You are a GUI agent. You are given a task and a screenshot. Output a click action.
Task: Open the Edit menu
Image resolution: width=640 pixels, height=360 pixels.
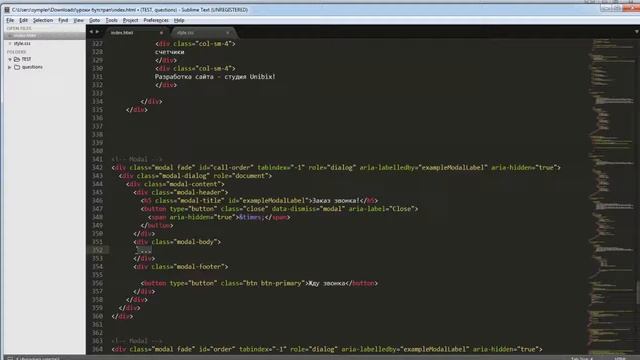click(x=23, y=20)
